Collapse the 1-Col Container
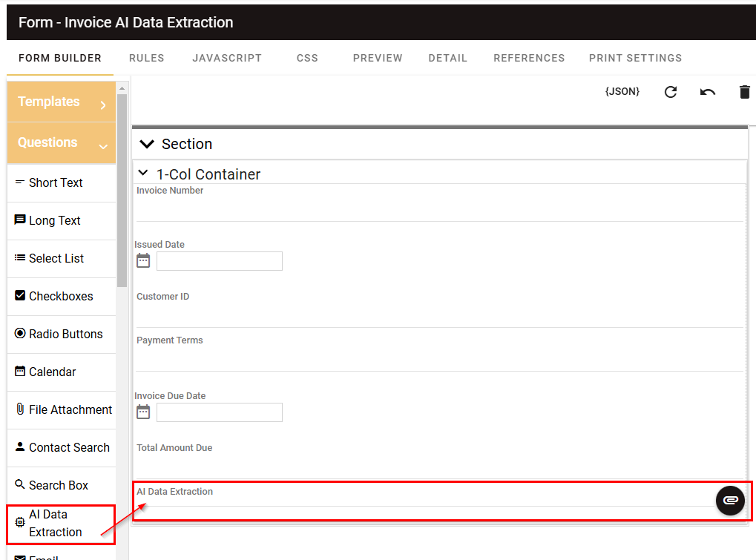The image size is (756, 560). (142, 172)
